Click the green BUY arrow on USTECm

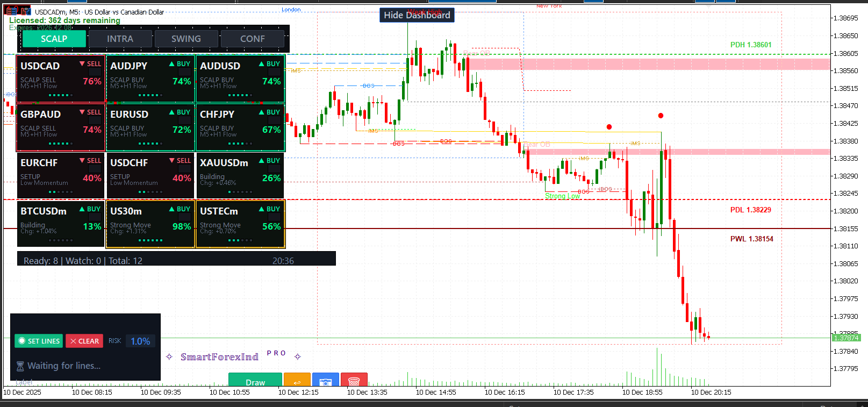pyautogui.click(x=262, y=209)
